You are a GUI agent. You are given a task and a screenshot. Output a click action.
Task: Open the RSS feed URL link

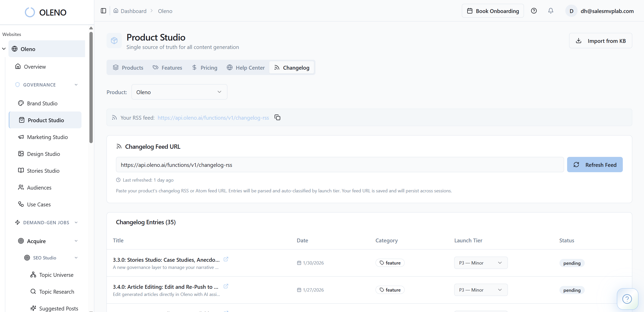click(x=213, y=118)
